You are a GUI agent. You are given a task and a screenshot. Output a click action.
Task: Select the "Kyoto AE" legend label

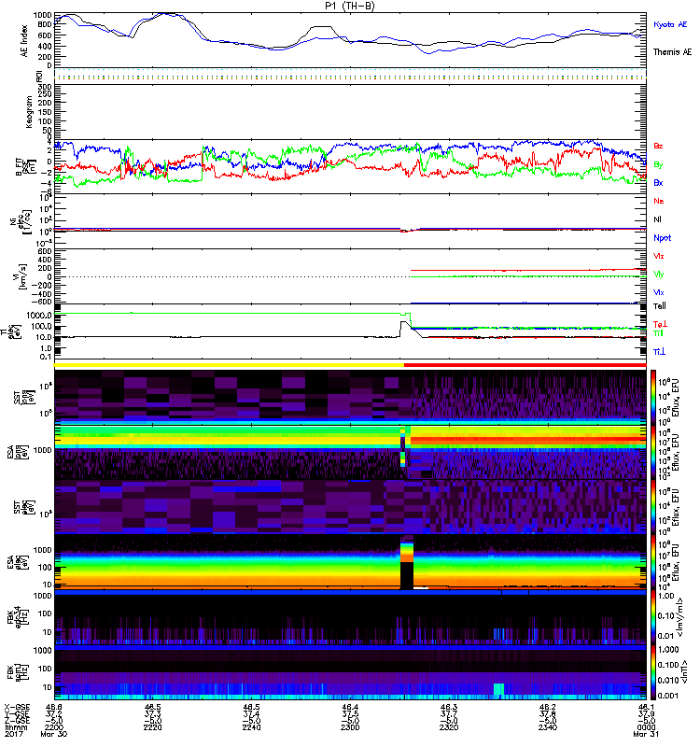tap(670, 24)
